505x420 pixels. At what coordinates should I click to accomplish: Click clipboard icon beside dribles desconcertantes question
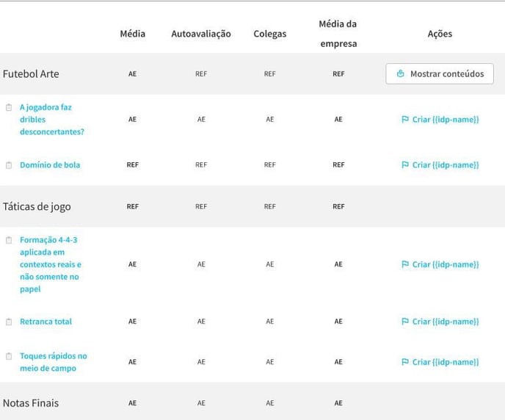[9, 107]
